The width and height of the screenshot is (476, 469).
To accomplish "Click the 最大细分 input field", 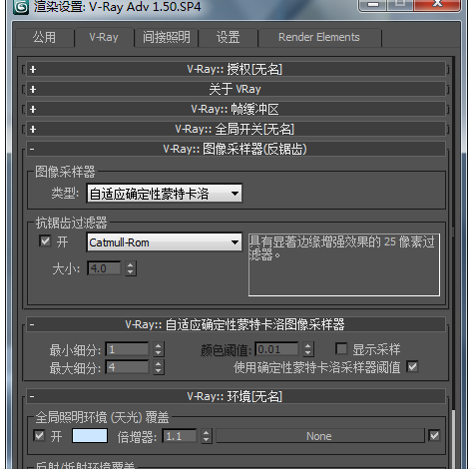I will (x=127, y=367).
